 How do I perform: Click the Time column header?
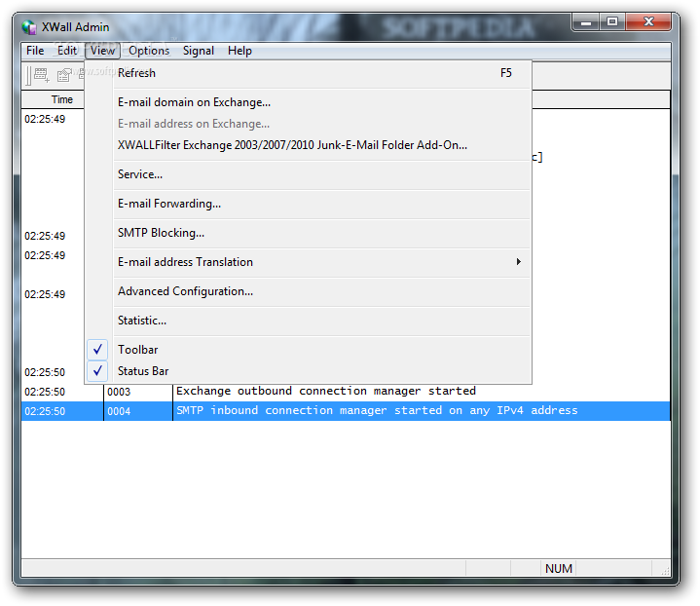61,99
